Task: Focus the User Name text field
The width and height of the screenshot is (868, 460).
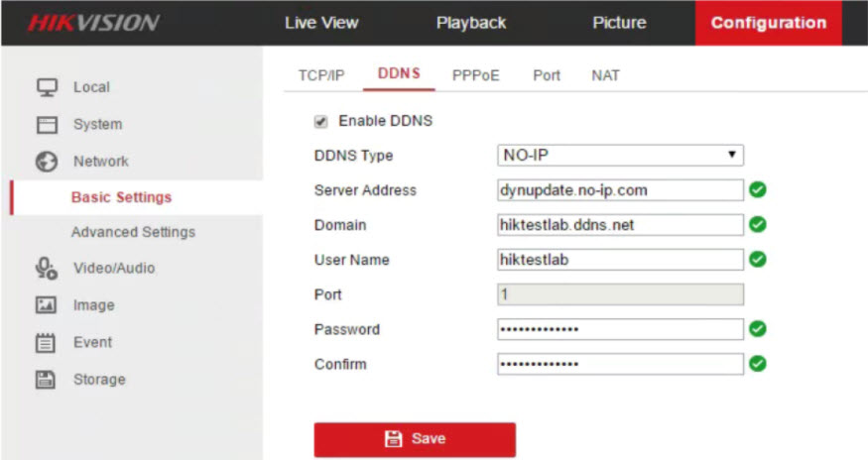Action: point(620,260)
